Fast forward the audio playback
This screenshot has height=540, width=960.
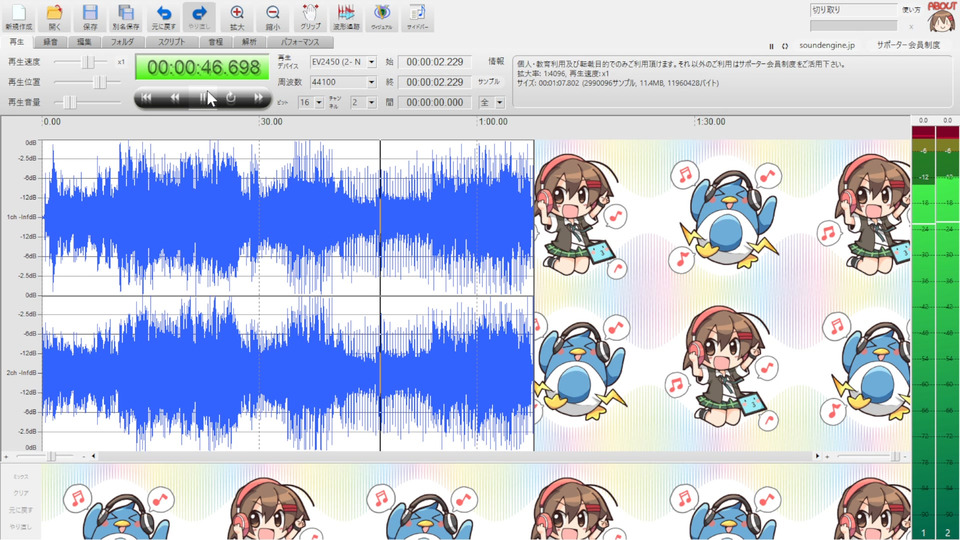258,97
